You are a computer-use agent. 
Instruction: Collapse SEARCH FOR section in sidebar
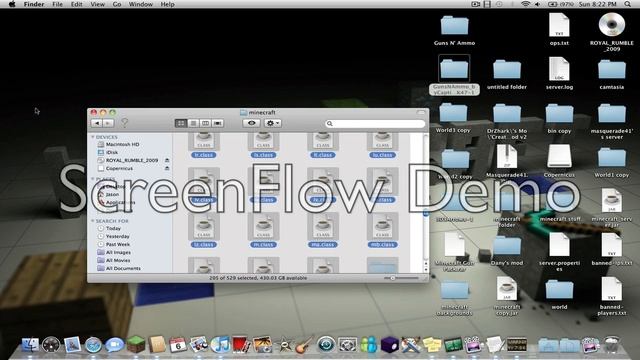[x=93, y=221]
